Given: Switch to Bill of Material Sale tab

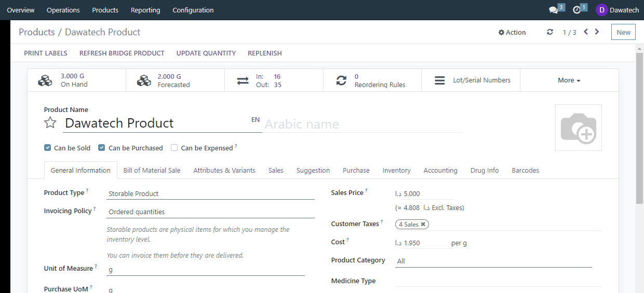Looking at the screenshot, I should 152,170.
